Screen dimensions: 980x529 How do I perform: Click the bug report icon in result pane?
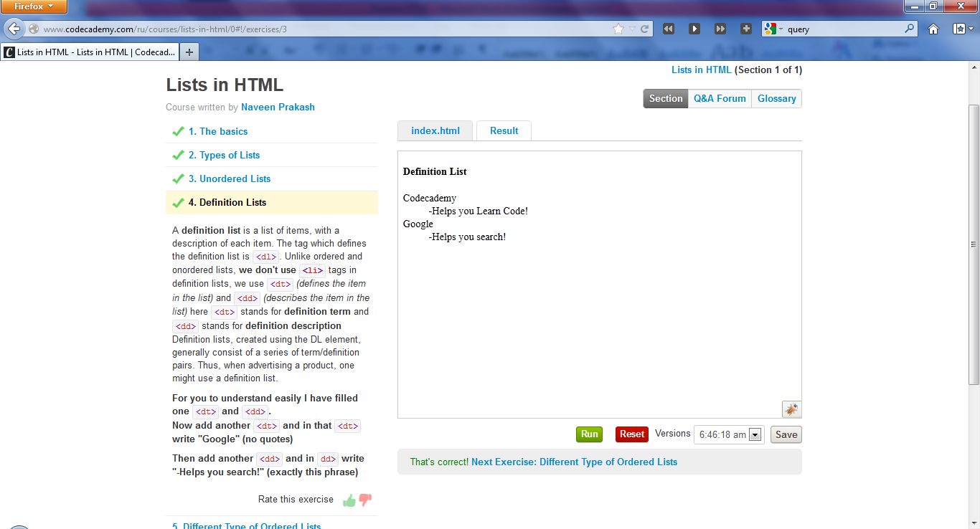(x=791, y=409)
